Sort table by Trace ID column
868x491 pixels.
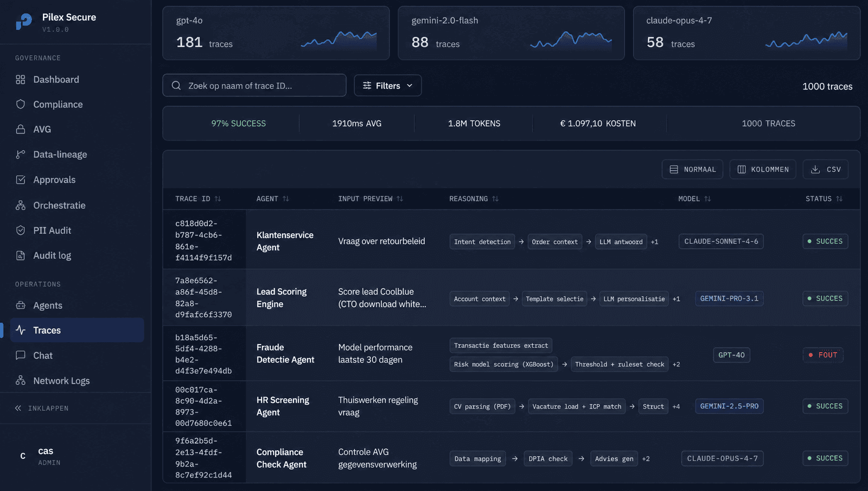(198, 199)
